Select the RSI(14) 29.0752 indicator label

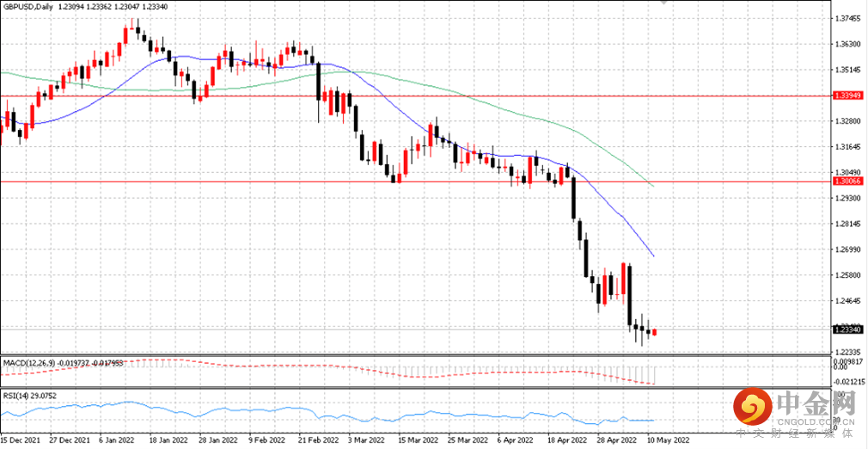coord(28,396)
